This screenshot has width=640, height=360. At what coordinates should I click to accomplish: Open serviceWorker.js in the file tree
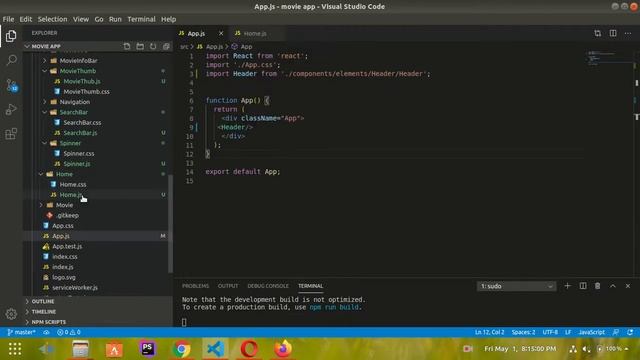(x=75, y=288)
